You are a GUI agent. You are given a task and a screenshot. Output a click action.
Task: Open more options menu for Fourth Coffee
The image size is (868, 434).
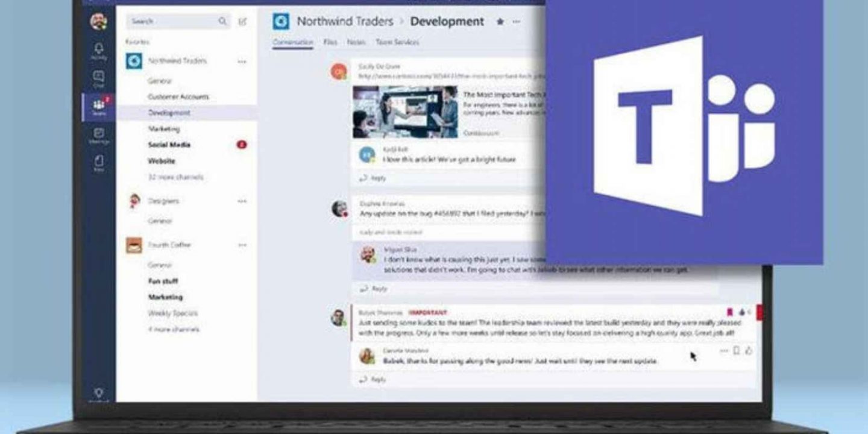[242, 245]
